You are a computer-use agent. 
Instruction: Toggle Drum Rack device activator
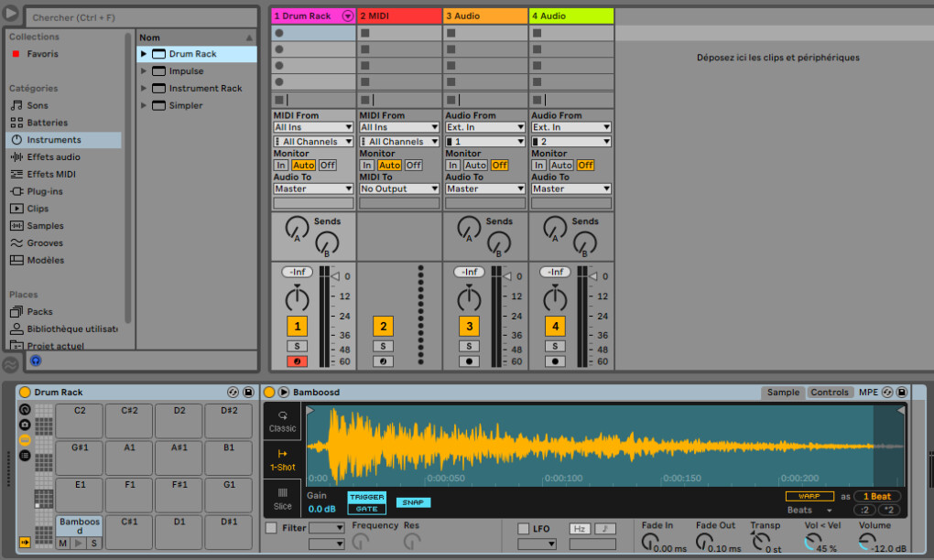25,393
